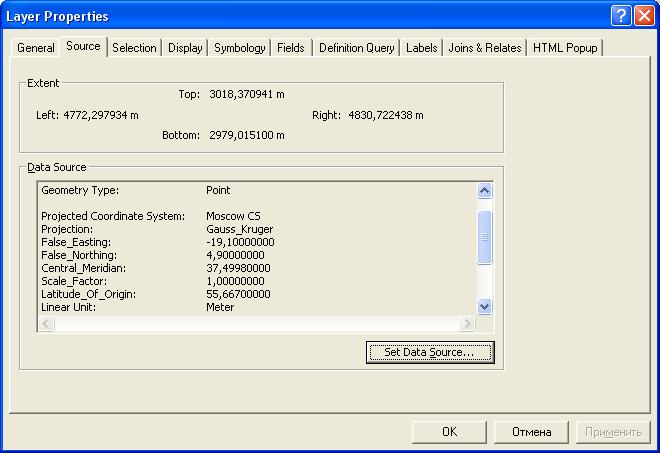Click the Help question mark button
The image size is (660, 453).
click(x=621, y=16)
